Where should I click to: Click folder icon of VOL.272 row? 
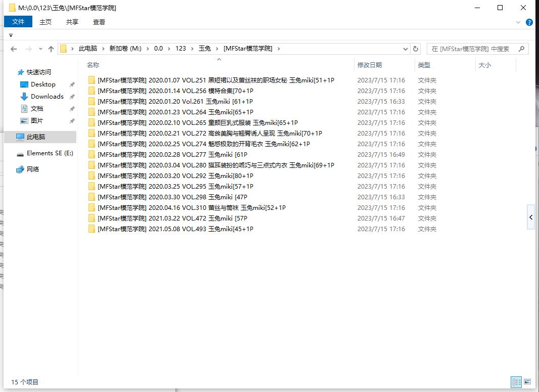tap(92, 134)
